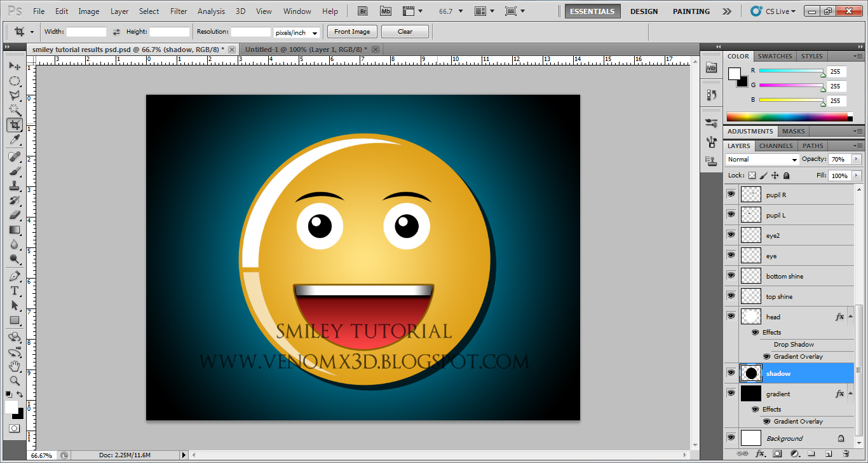The image size is (868, 463).
Task: Select the Brush tool
Action: (14, 170)
